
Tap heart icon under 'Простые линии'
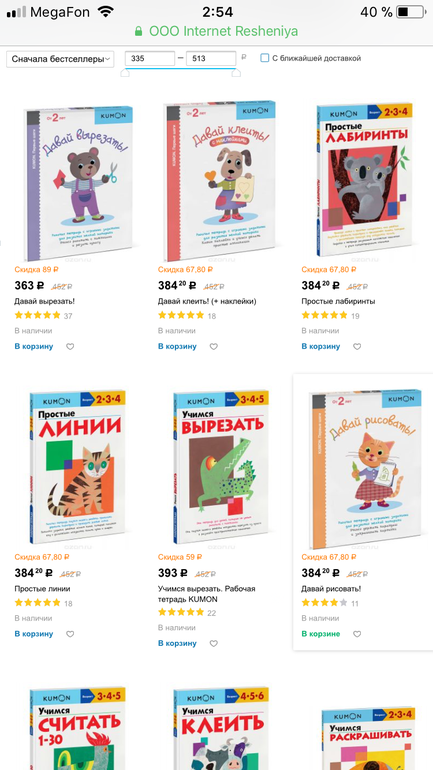click(x=70, y=634)
